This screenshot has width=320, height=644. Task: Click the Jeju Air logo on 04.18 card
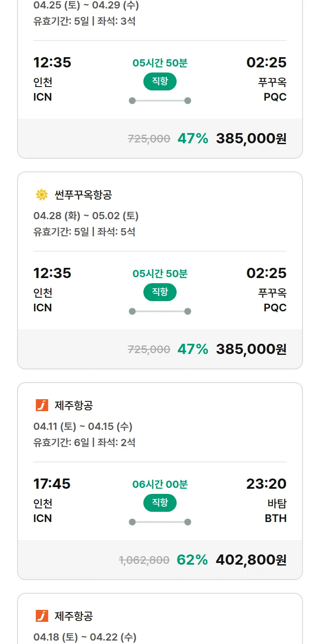42,616
